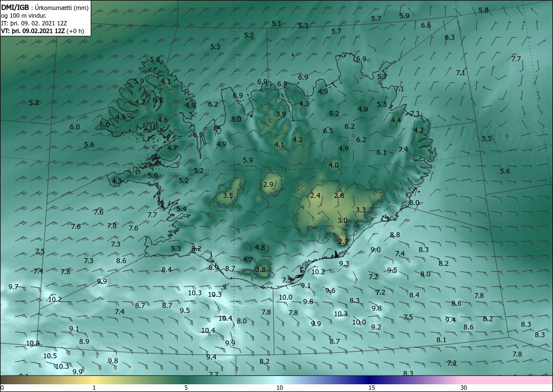553x392 pixels.
Task: Select the 6.5 value in the north interior
Action: coord(328,131)
